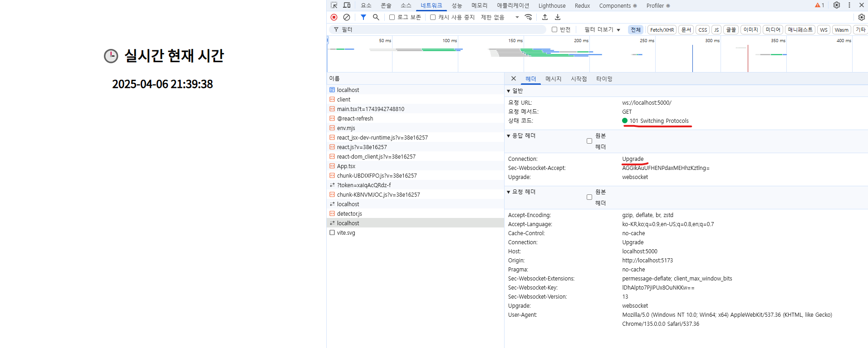Toggle the network filter funnel icon

pos(363,17)
